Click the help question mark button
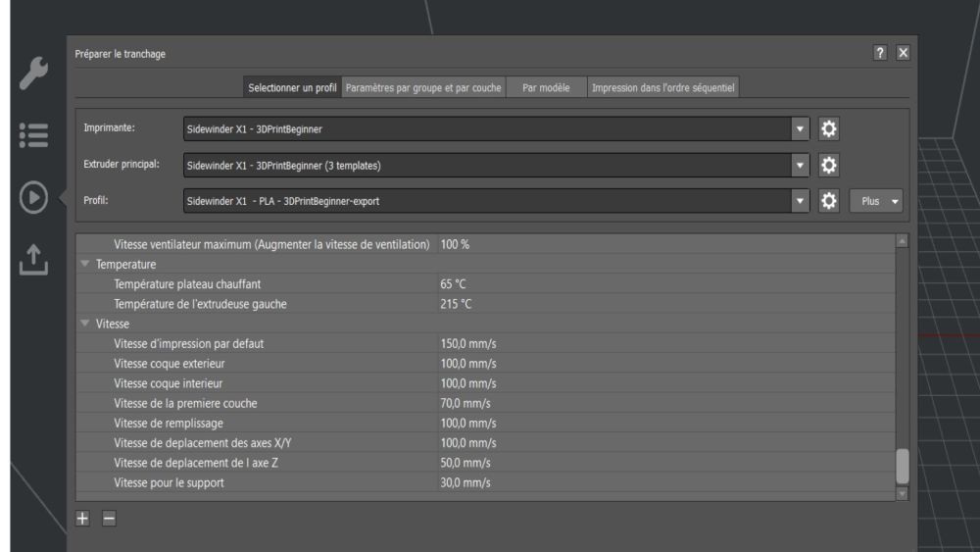Image resolution: width=980 pixels, height=552 pixels. pos(880,53)
